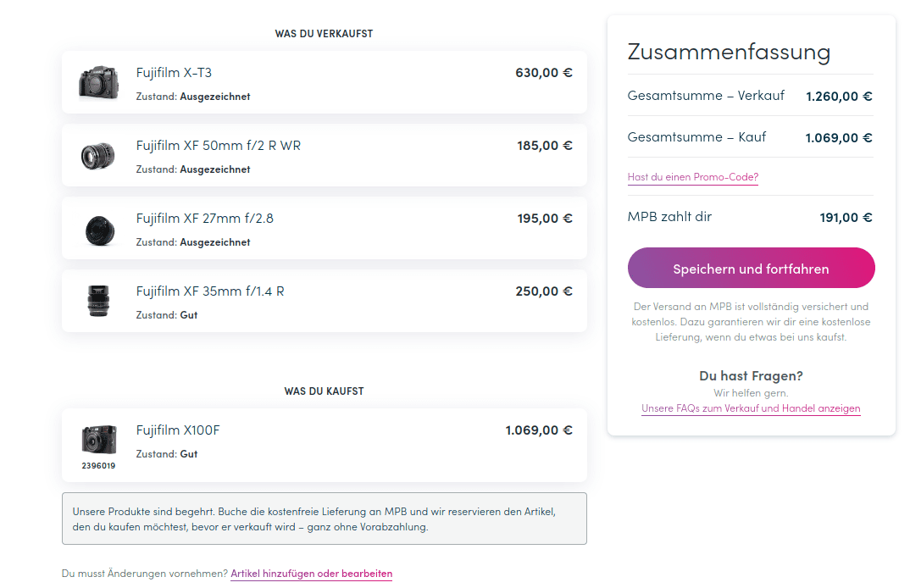Click the reservation info notice box
The image size is (910, 588).
coord(325,519)
